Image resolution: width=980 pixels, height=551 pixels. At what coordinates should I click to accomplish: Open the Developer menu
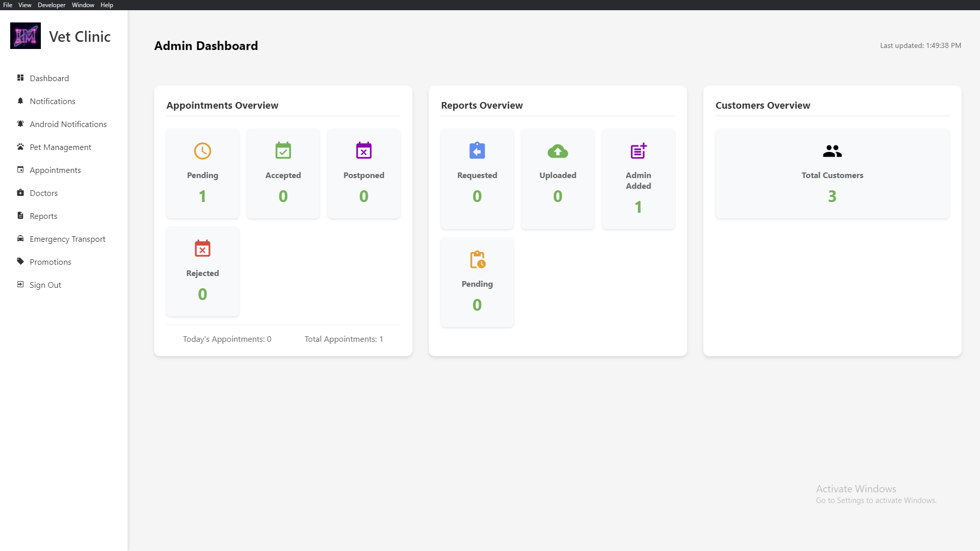tap(52, 5)
